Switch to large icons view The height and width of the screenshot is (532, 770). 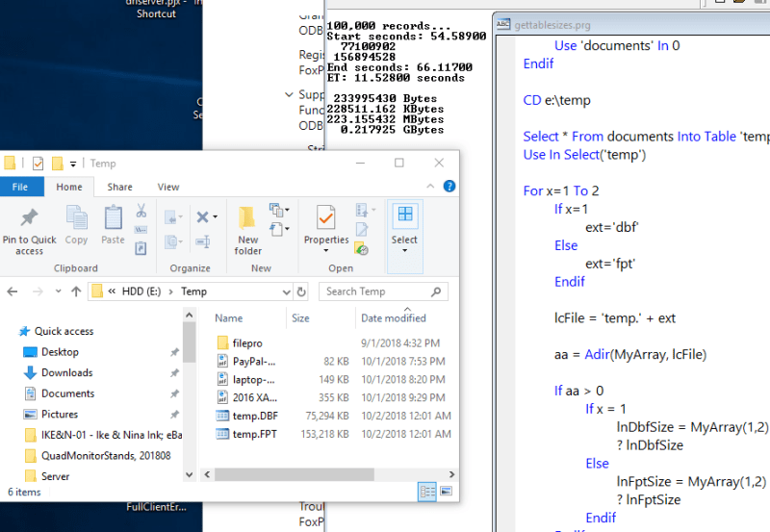[446, 492]
